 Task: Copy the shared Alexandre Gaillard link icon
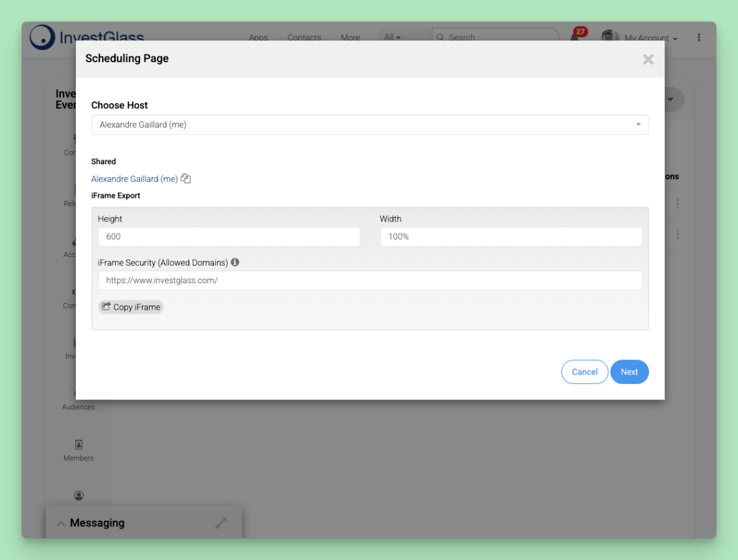185,179
